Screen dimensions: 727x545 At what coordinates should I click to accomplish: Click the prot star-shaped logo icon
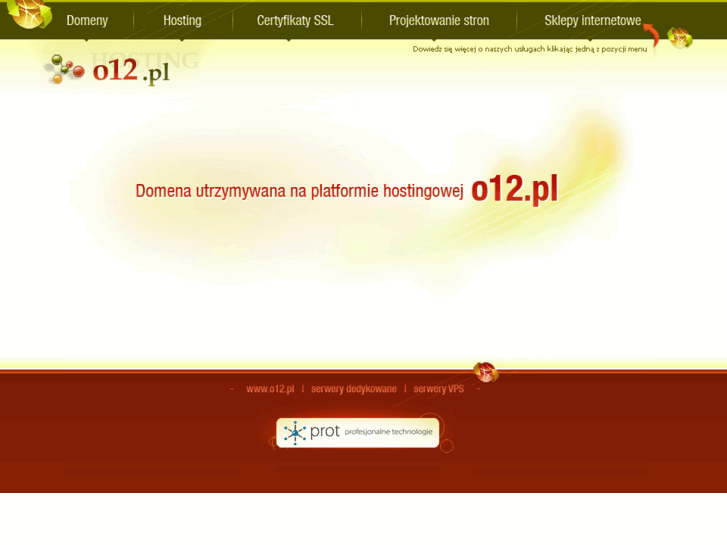[x=295, y=433]
